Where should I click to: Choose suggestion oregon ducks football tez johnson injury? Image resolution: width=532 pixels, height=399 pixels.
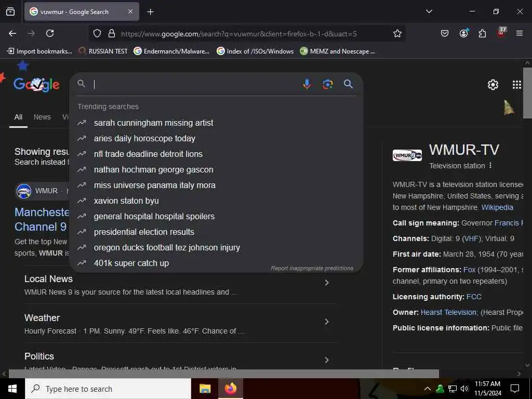217,248
